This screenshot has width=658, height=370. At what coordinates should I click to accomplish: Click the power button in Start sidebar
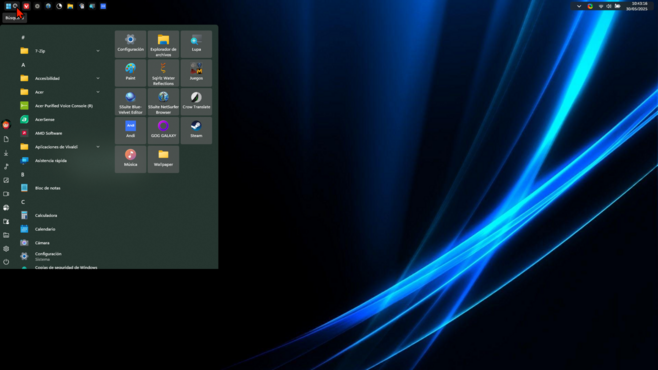pyautogui.click(x=6, y=262)
